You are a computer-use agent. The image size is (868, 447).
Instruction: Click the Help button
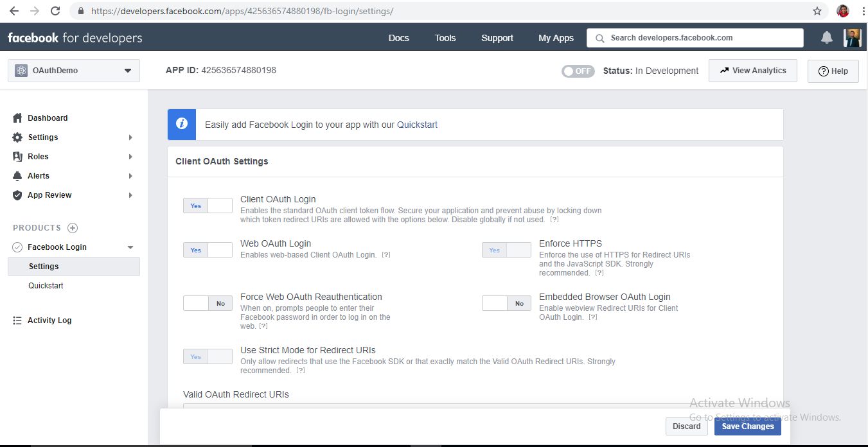(x=833, y=71)
